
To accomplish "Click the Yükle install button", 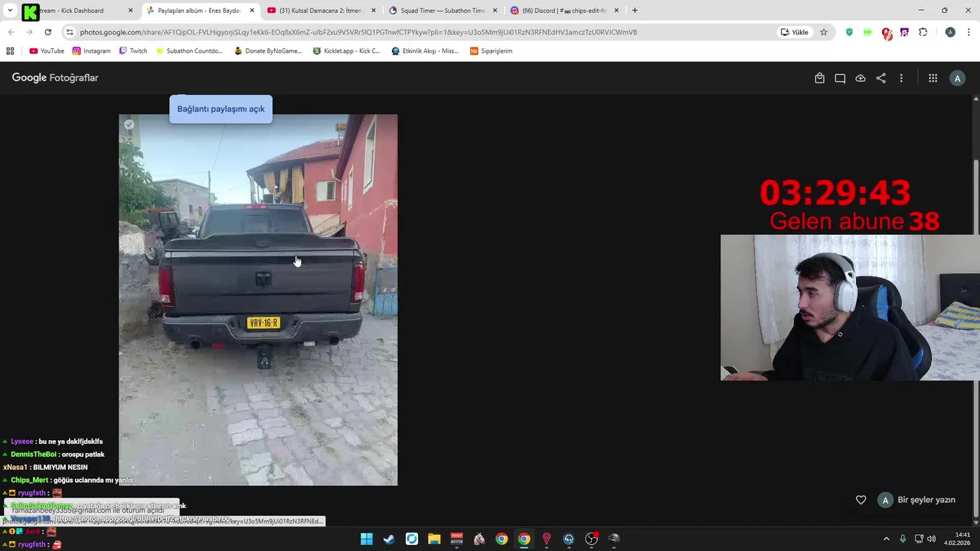I will (795, 32).
